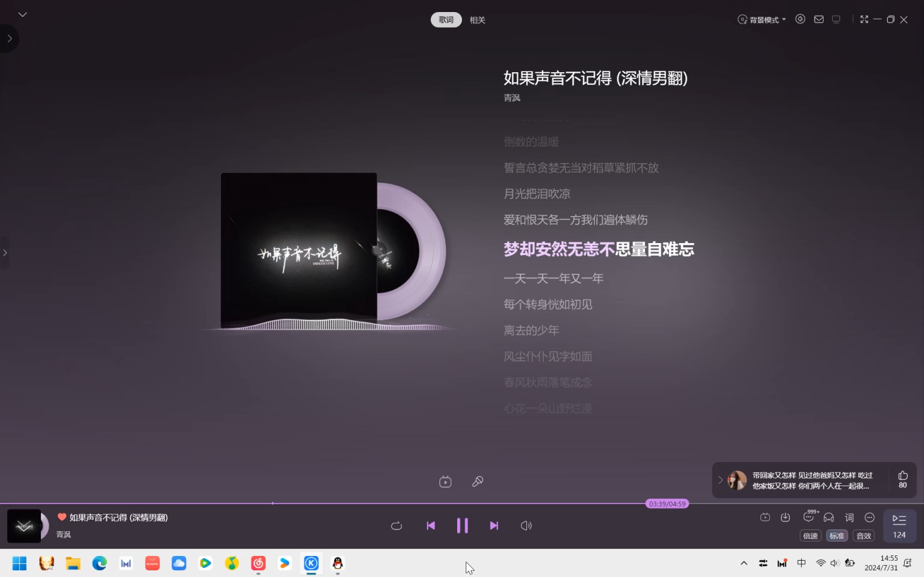Screen dimensions: 924x577
Task: Click artist 青沨 in the player bar
Action: click(64, 534)
